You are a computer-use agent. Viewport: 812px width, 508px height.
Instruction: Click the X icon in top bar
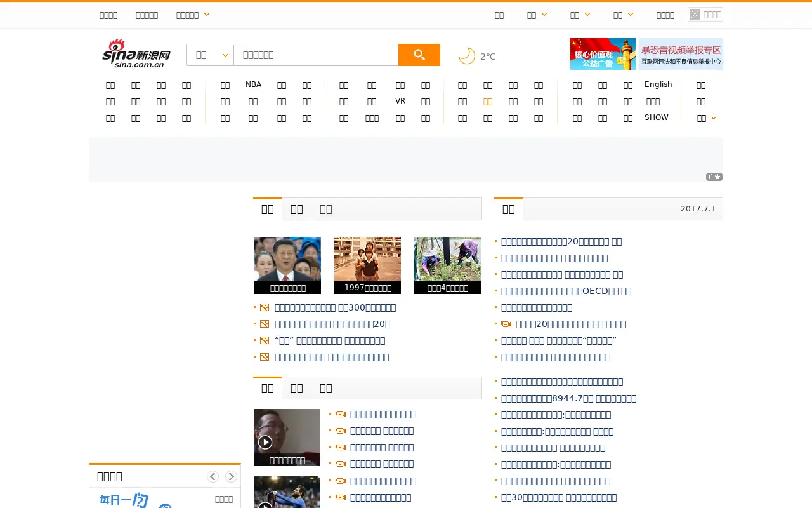point(695,15)
